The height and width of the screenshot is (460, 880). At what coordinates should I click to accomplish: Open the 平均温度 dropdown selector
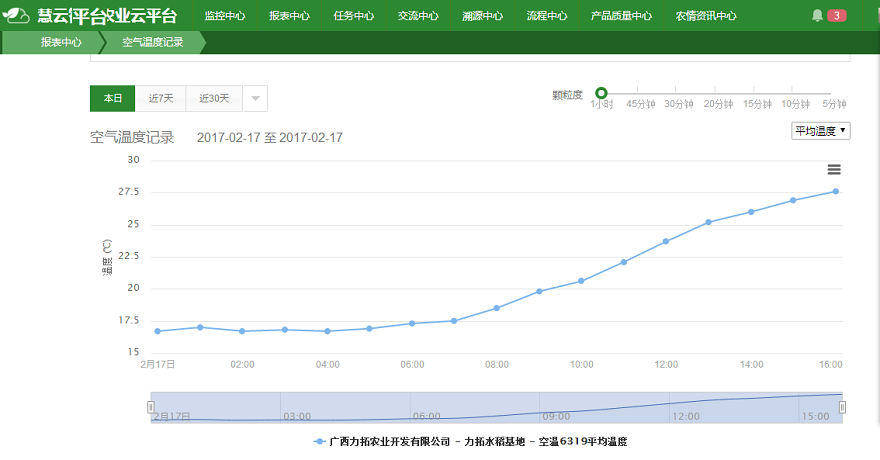(820, 131)
